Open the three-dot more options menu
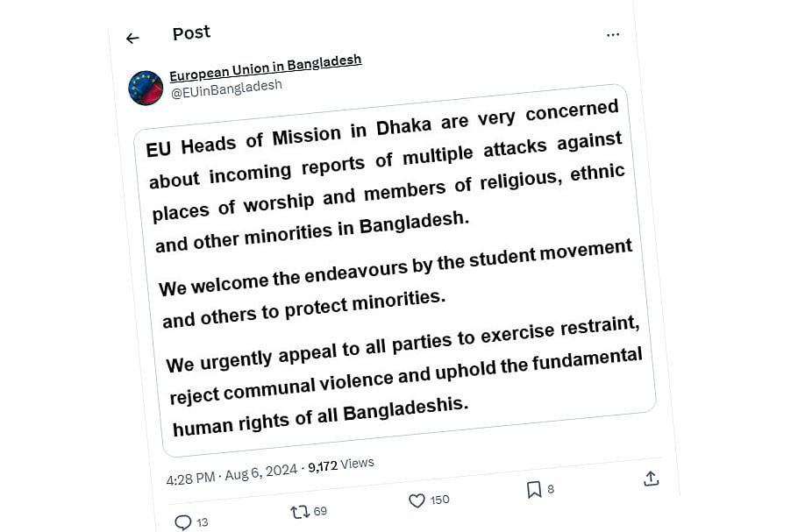This screenshot has width=798, height=532. [614, 34]
